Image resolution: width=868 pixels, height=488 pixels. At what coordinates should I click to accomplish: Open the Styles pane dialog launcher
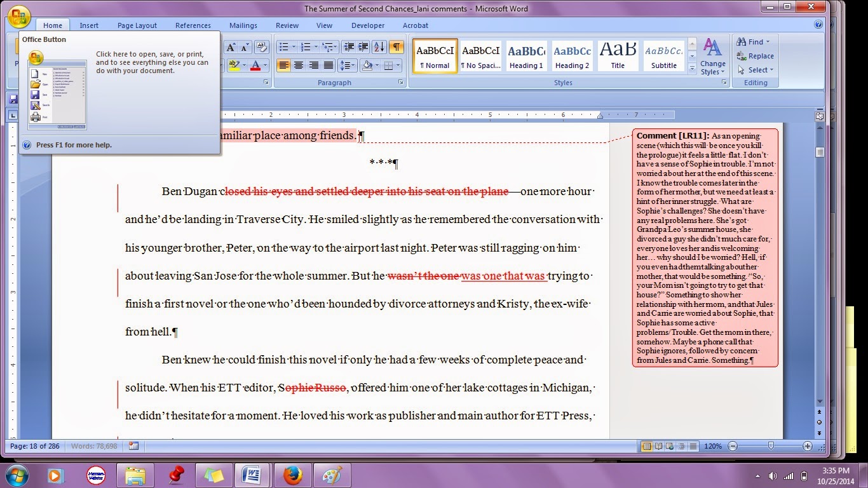click(724, 83)
